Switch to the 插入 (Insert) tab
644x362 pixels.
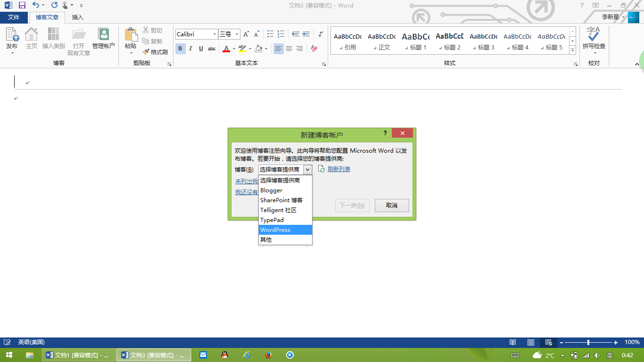(78, 17)
